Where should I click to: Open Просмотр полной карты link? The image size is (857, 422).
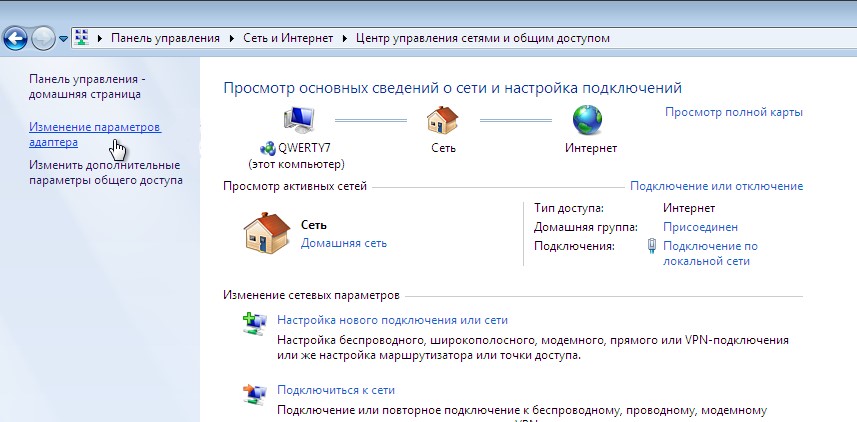point(733,112)
